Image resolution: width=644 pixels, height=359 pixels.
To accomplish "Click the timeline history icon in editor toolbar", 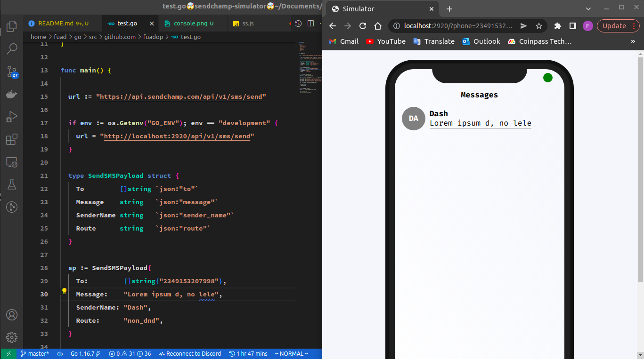I will (298, 24).
